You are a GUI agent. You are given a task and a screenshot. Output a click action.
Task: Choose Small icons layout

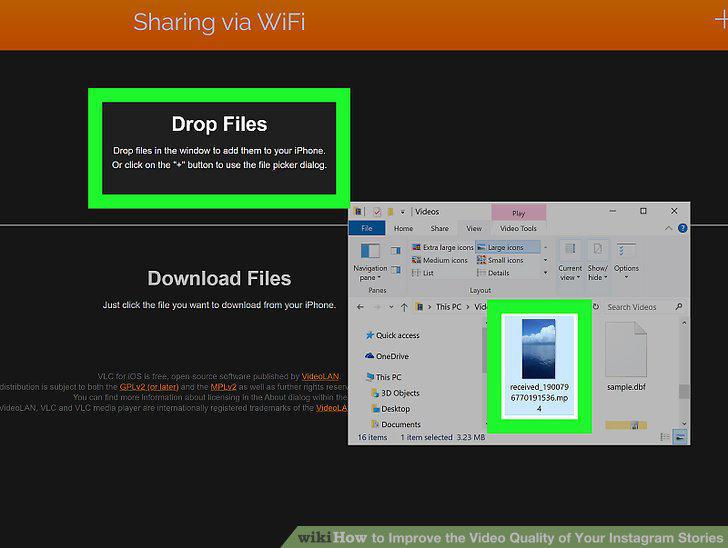tap(500, 260)
